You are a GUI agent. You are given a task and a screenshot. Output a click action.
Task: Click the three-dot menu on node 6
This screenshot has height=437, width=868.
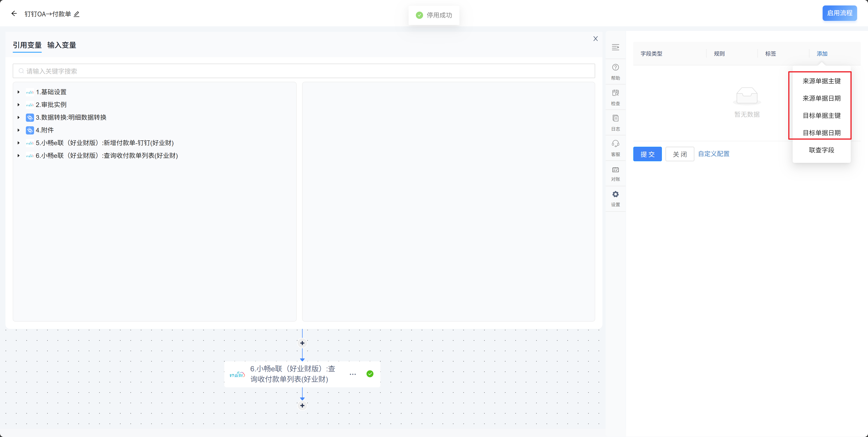(353, 374)
